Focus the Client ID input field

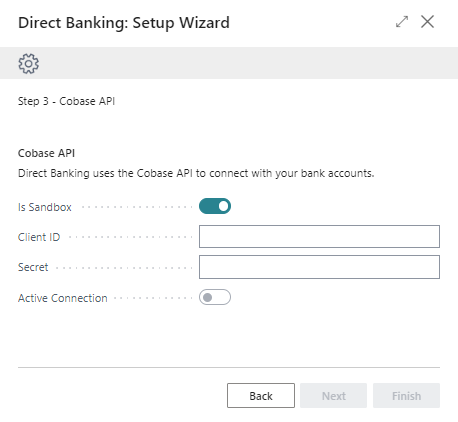click(x=319, y=237)
